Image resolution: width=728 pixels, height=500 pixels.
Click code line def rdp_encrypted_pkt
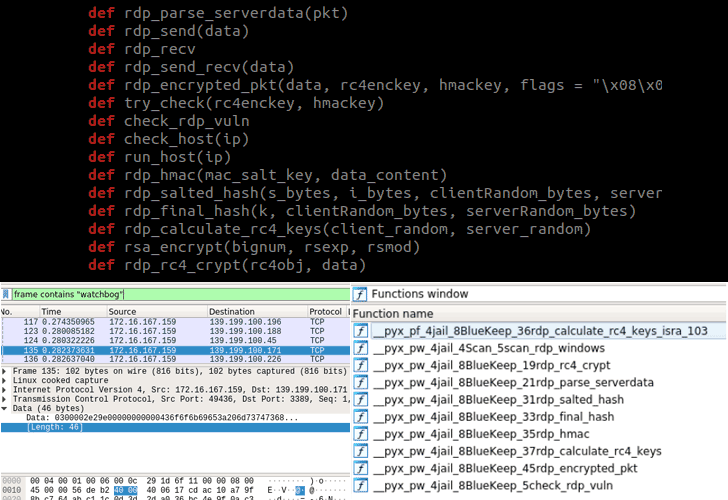(x=375, y=85)
